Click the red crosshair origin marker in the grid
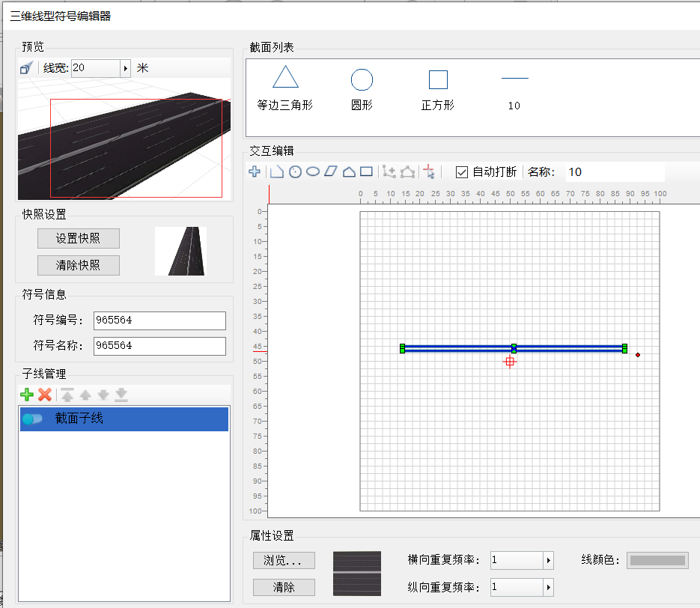Image resolution: width=700 pixels, height=608 pixels. point(510,362)
